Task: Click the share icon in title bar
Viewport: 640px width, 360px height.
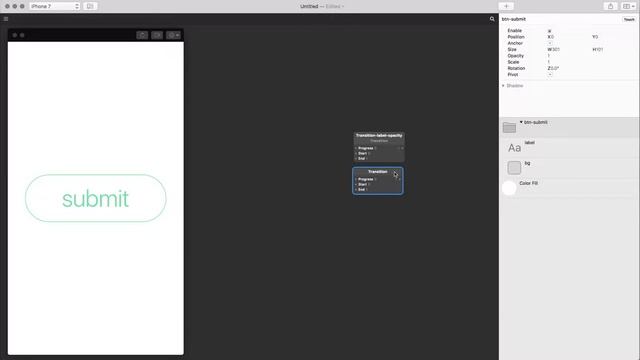Action: 610,6
